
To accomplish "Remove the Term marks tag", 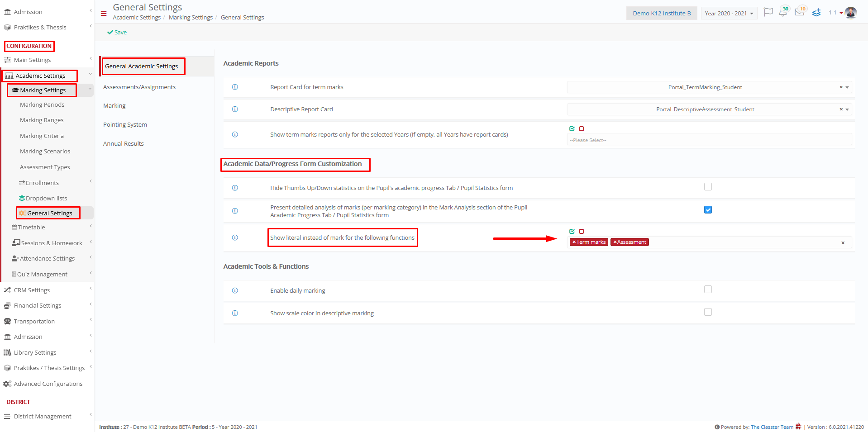I will (574, 242).
